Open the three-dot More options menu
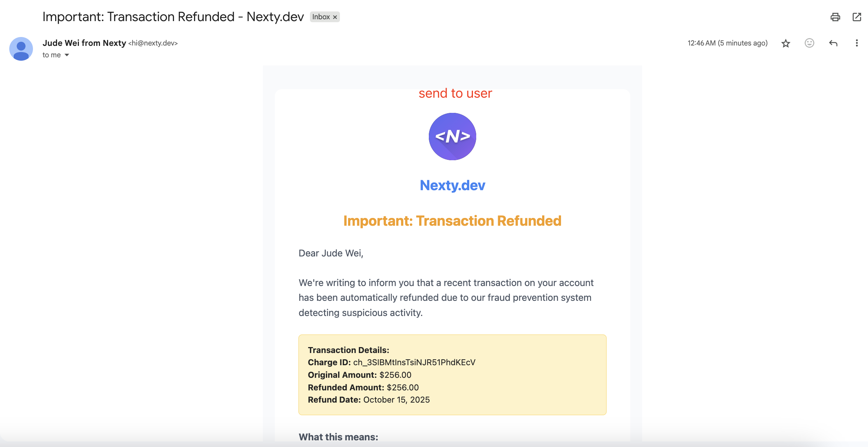Image resolution: width=868 pixels, height=447 pixels. coord(857,43)
